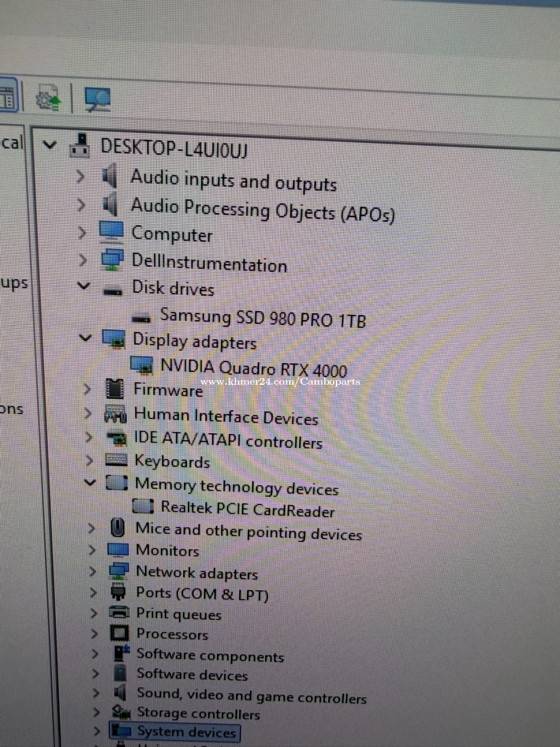Screen dimensions: 560x747
Task: Click the Print queues printer icon
Action: tap(119, 613)
